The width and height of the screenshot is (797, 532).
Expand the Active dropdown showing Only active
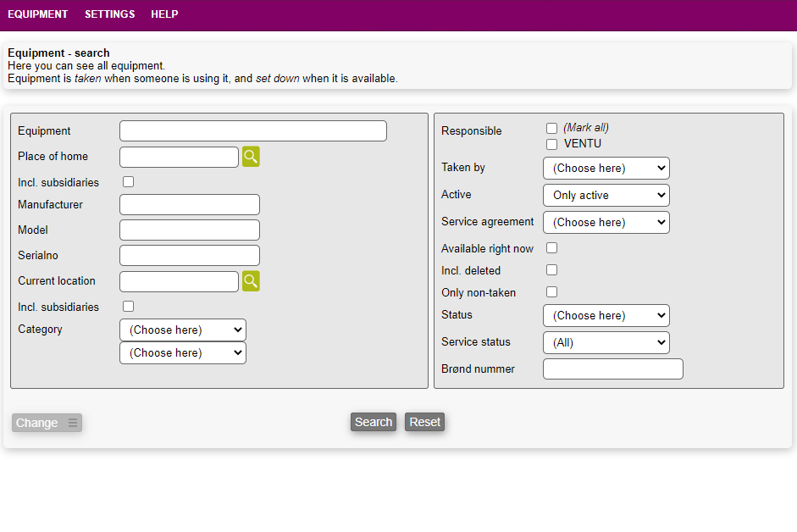(606, 195)
